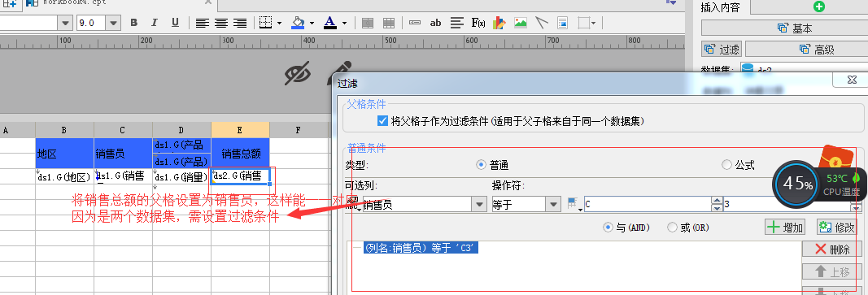
Task: Merge selected cells
Action: pyautogui.click(x=368, y=23)
